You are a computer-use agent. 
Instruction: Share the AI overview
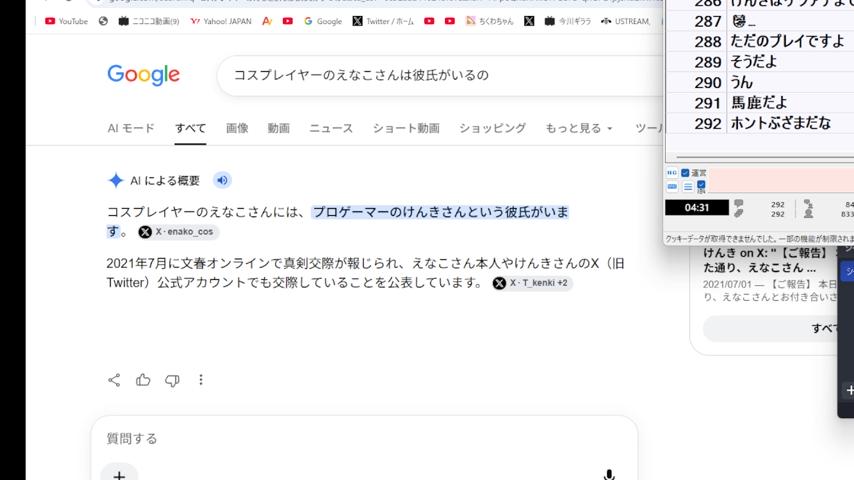tap(114, 380)
